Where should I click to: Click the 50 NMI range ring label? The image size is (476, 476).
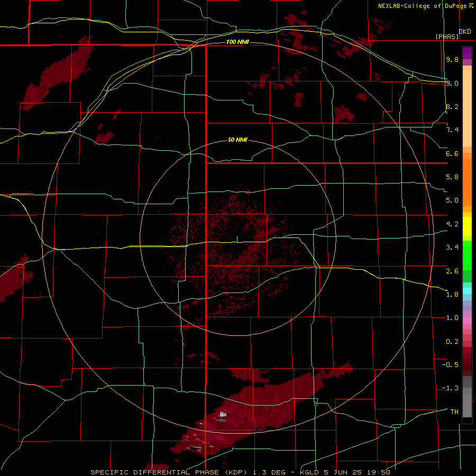237,140
